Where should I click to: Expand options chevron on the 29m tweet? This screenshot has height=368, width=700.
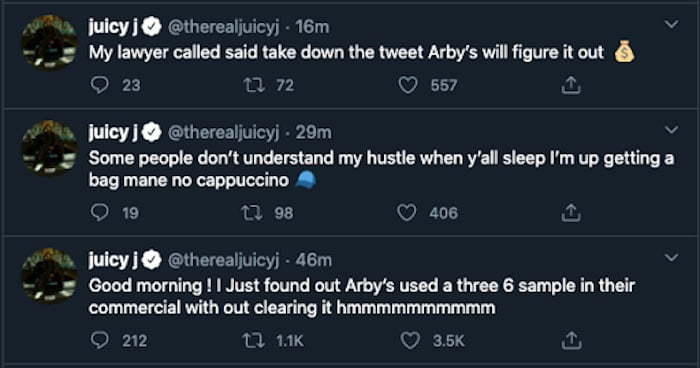671,130
